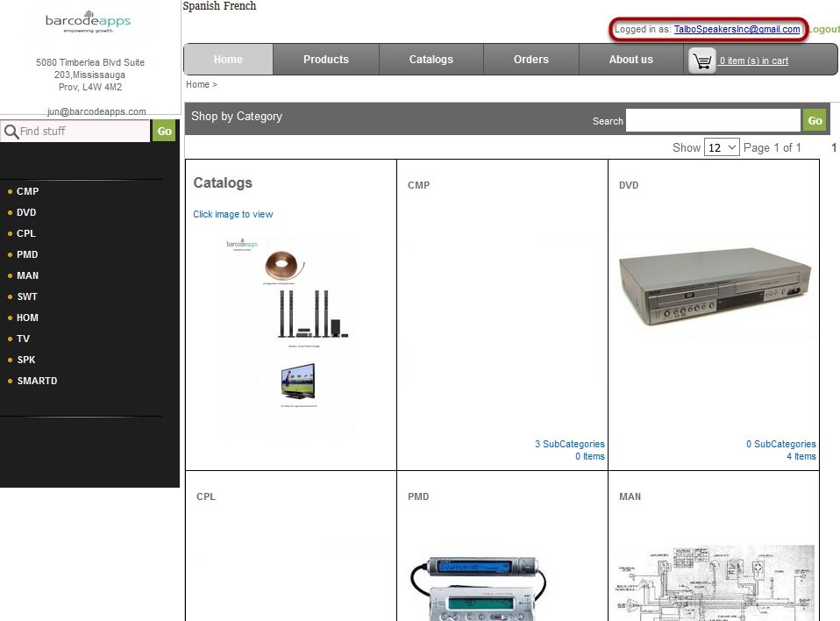
Task: Open the About us tab
Action: coord(630,60)
